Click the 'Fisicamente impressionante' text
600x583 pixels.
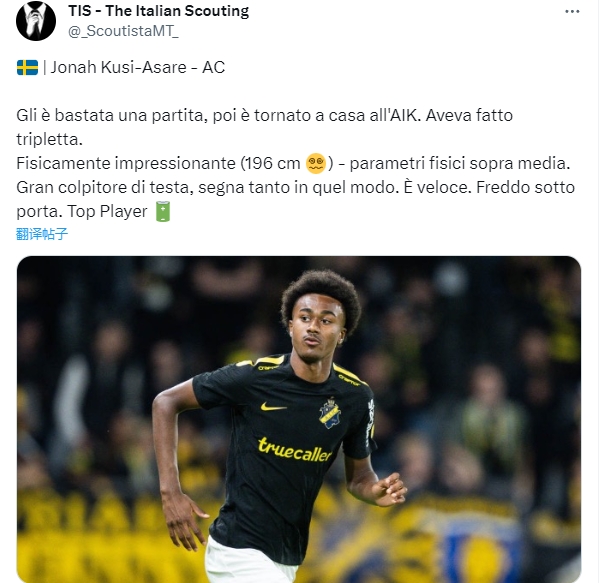pyautogui.click(x=126, y=164)
